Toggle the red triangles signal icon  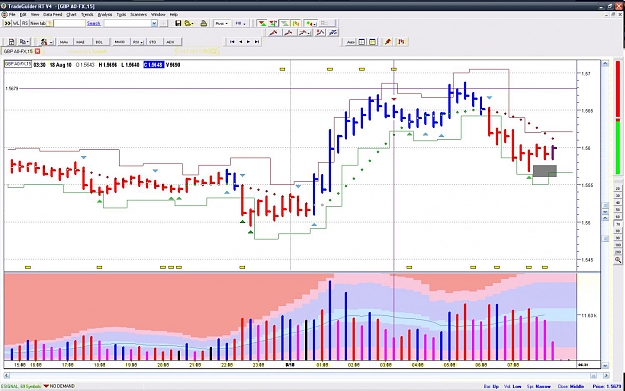point(273,24)
